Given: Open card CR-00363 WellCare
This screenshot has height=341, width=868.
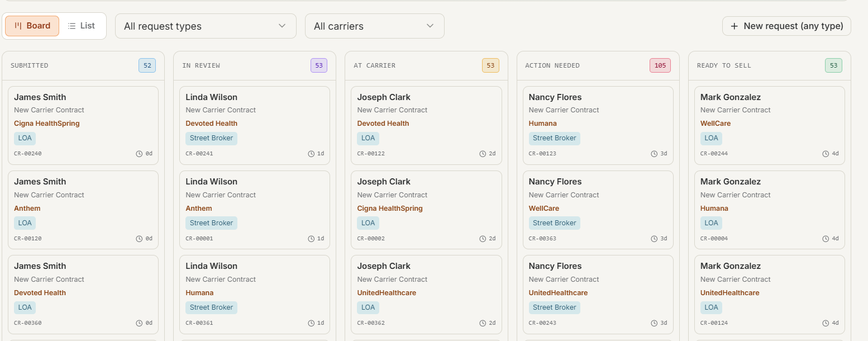Looking at the screenshot, I should pos(598,210).
